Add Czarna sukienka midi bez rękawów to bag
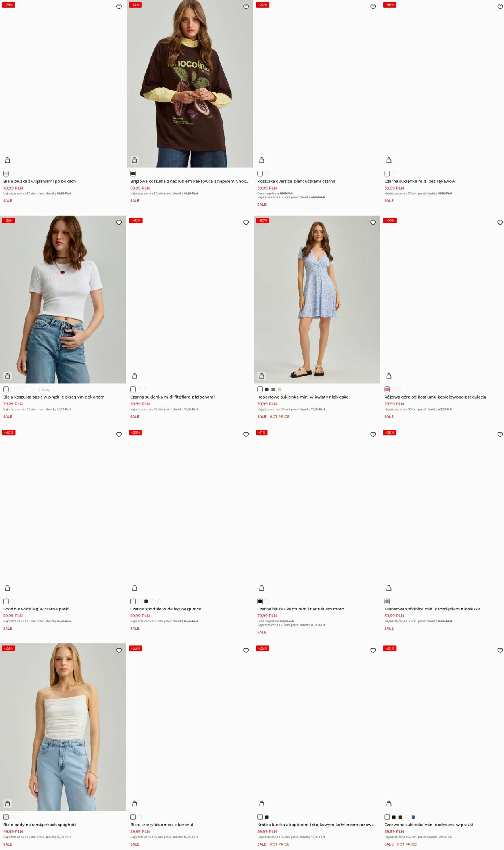 click(x=389, y=160)
